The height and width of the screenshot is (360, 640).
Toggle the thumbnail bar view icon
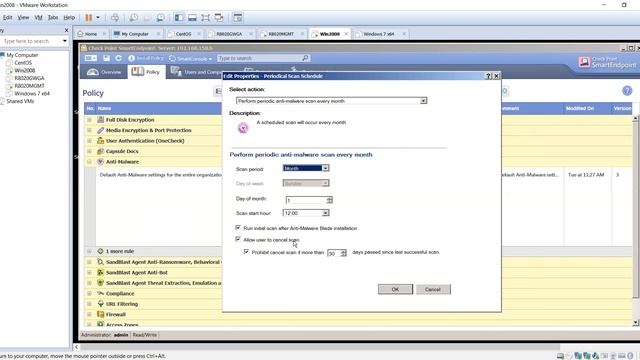tap(192, 18)
